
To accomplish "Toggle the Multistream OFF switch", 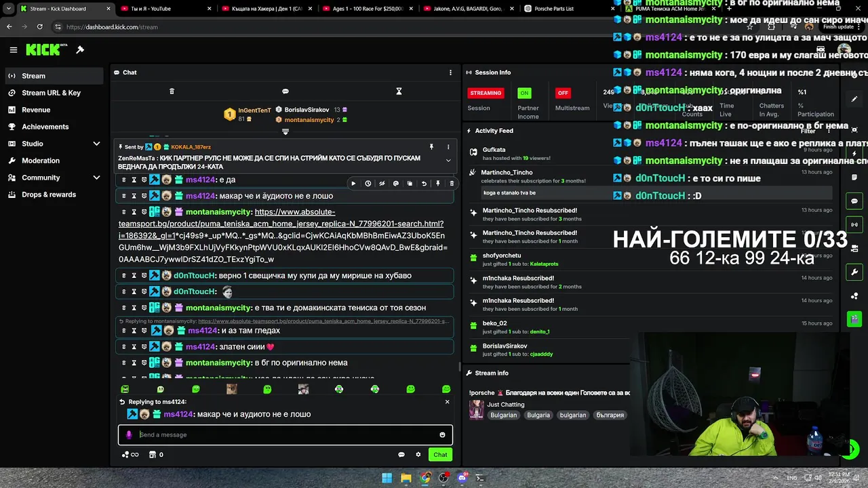I will pos(563,93).
